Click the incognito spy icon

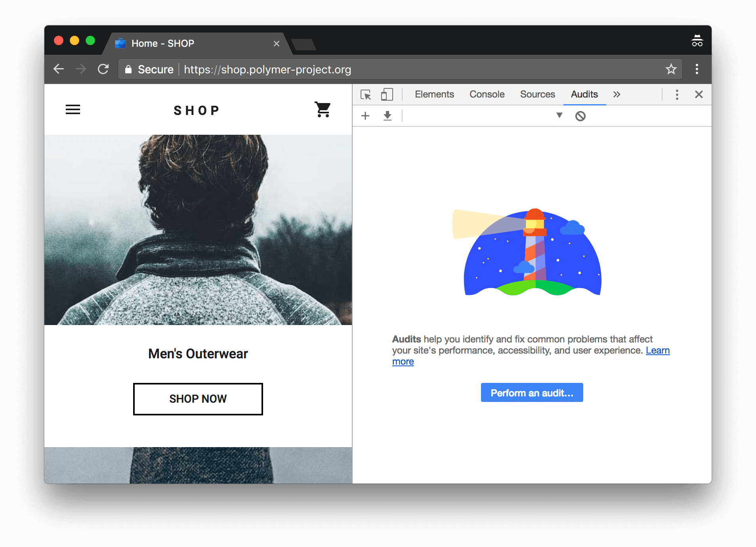697,40
